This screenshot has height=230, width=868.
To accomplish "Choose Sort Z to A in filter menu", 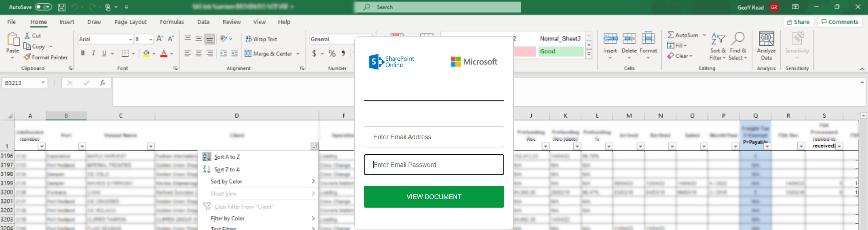I will tap(258, 169).
